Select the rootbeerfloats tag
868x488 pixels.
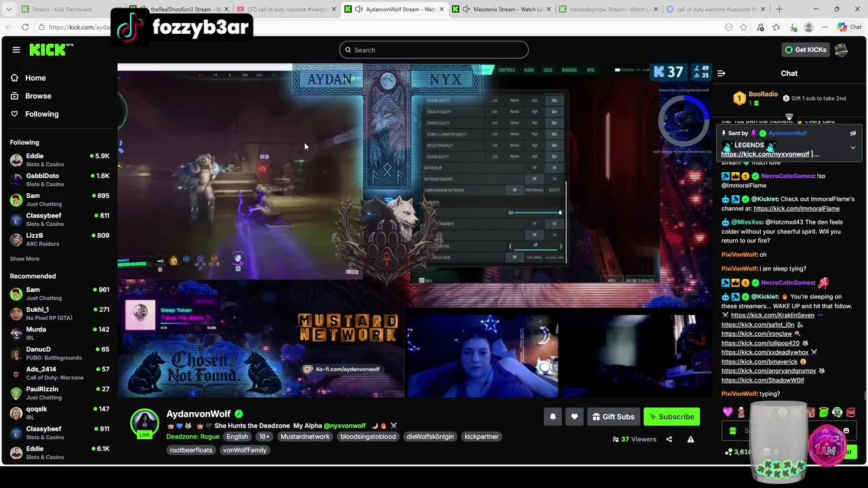(x=191, y=450)
